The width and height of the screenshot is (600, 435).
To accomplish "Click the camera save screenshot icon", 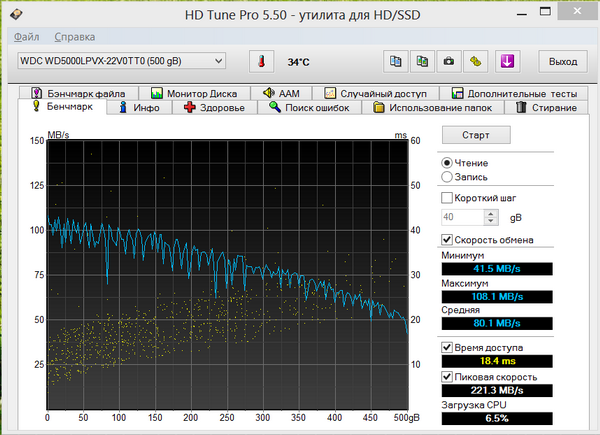I will click(x=450, y=61).
